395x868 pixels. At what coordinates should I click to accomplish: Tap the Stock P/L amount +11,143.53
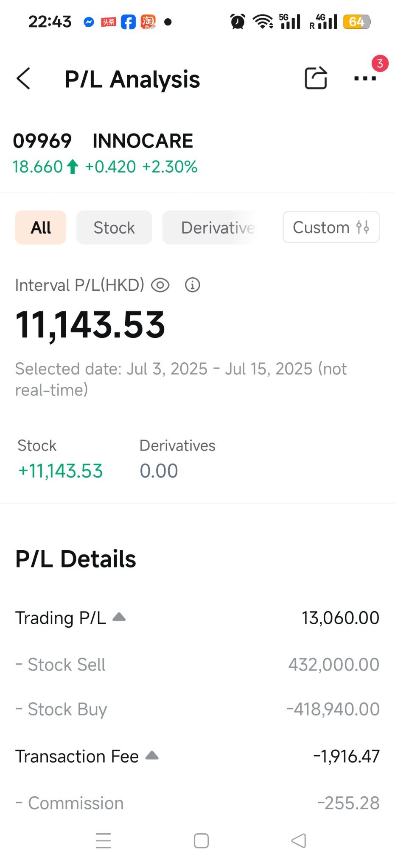(60, 471)
